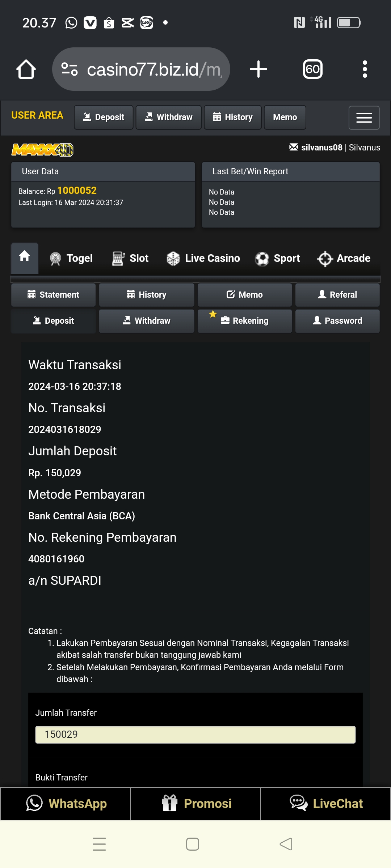Click the home icon tab
The image size is (391, 868).
pyautogui.click(x=25, y=258)
